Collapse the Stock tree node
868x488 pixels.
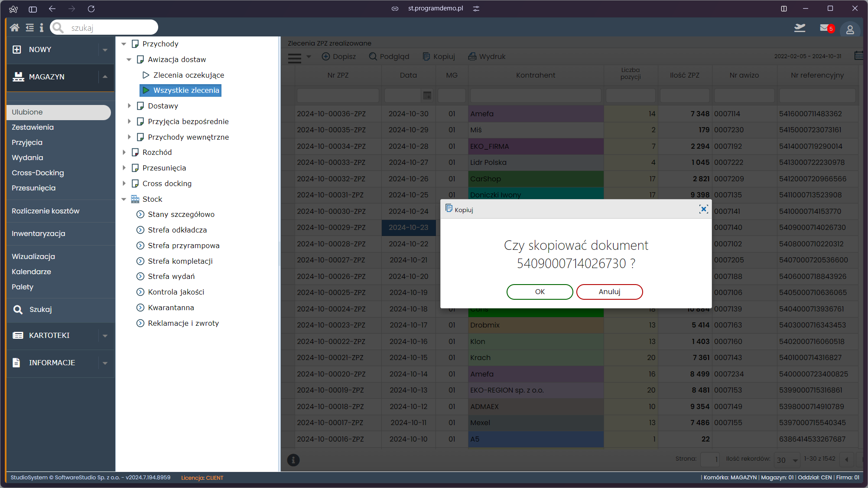pos(124,199)
